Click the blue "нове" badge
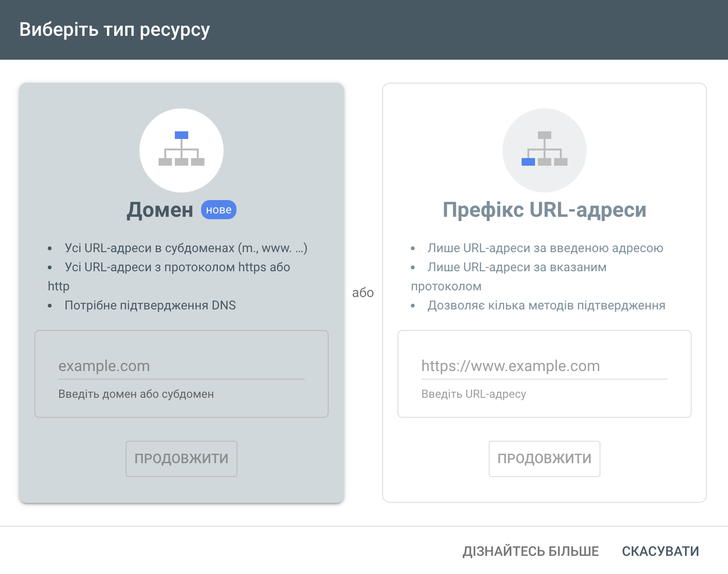 point(219,210)
